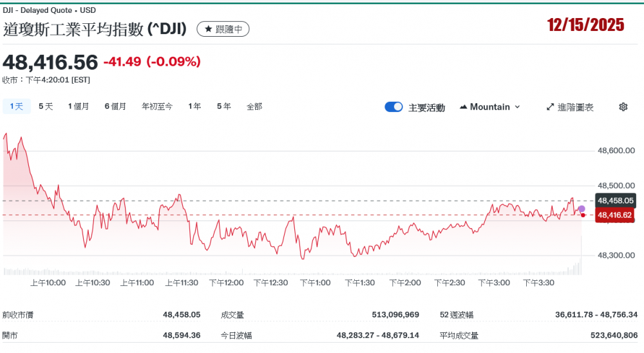The width and height of the screenshot is (644, 353).
Task: Click the purple key event marker on chart
Action: (582, 209)
